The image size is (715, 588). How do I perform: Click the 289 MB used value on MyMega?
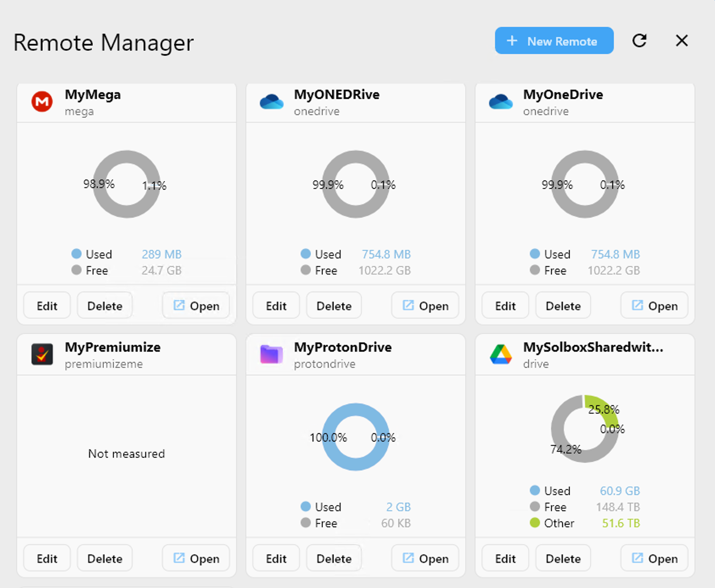click(161, 254)
